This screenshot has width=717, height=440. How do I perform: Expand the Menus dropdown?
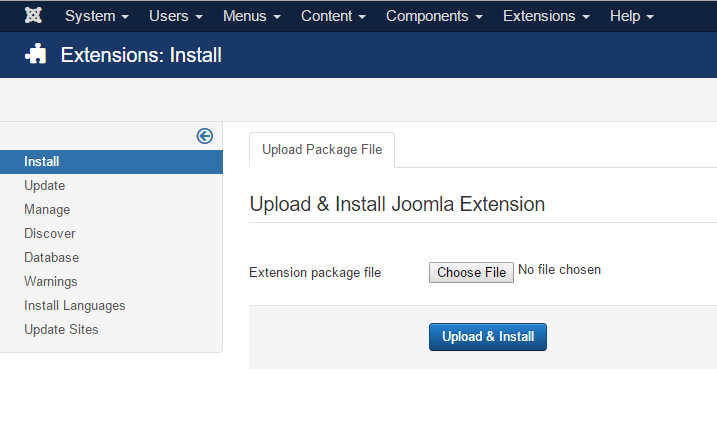pos(251,16)
